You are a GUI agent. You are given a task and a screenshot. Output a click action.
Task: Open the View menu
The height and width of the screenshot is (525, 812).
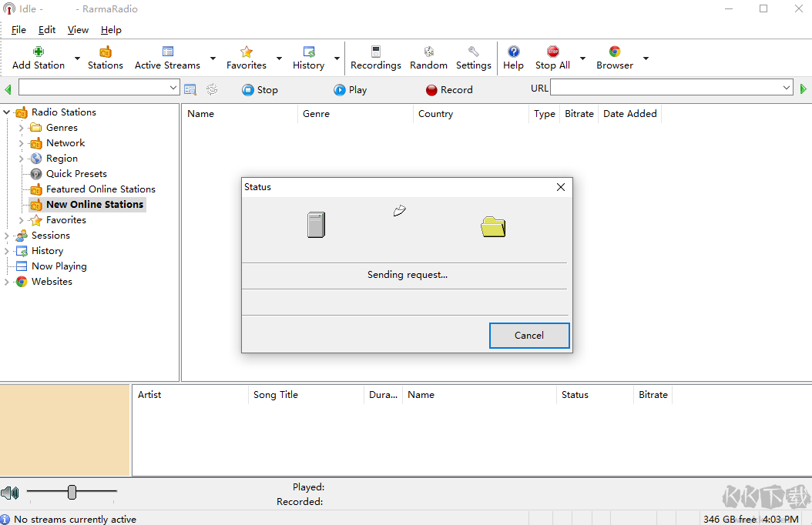pyautogui.click(x=78, y=30)
